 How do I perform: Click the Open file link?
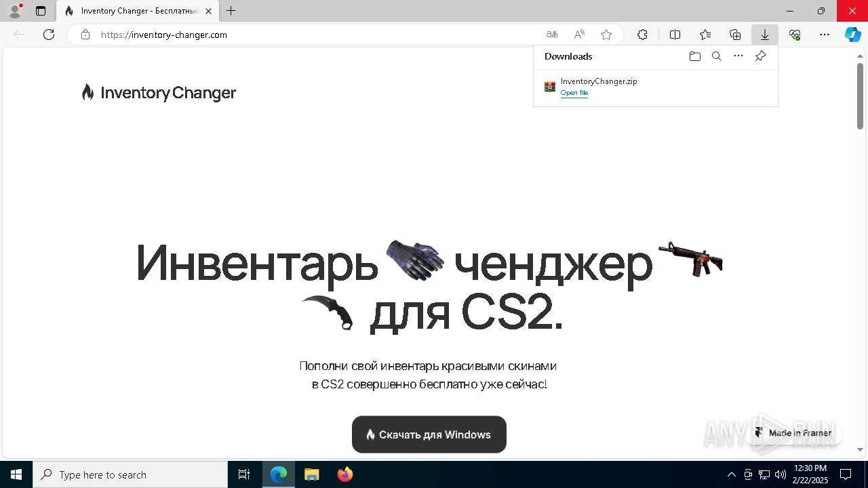tap(574, 93)
